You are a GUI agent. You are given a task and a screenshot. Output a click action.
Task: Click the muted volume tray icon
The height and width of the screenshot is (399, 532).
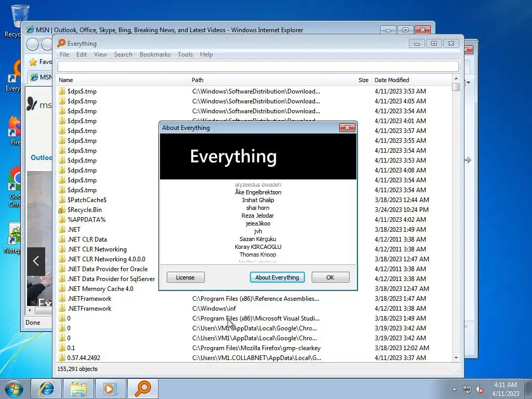click(x=480, y=389)
